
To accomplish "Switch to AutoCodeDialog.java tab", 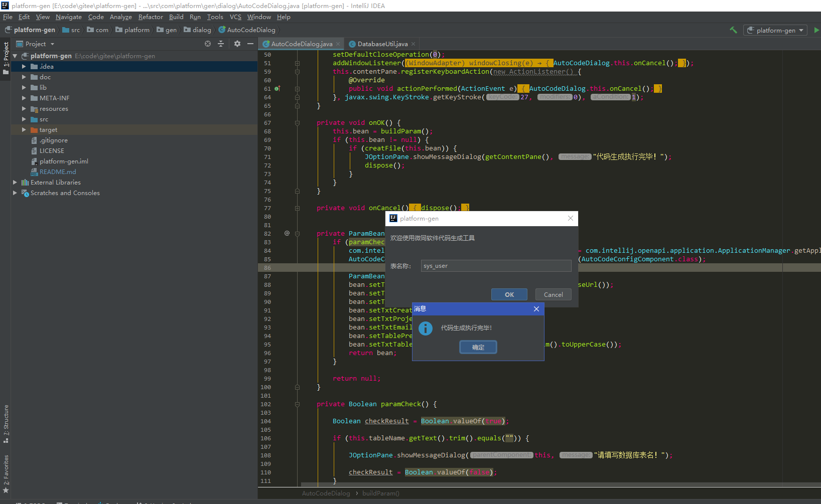I will tap(301, 44).
